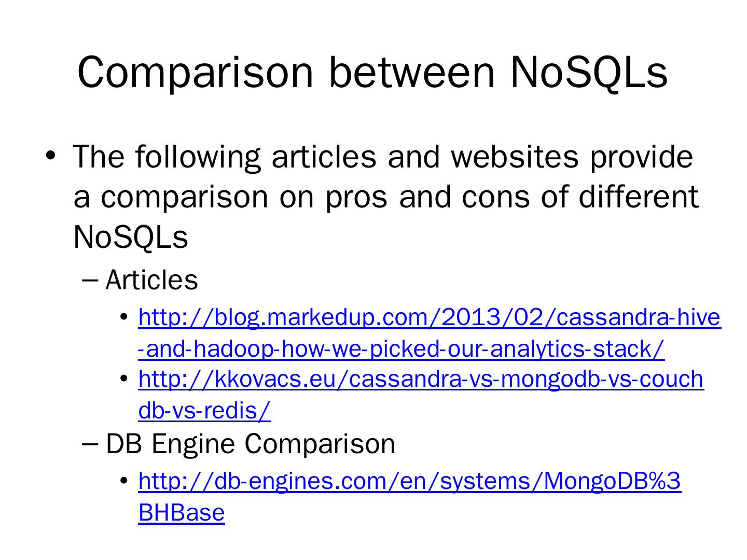Click the "db-vs-redis/" link text
The image size is (747, 560).
pos(204,411)
